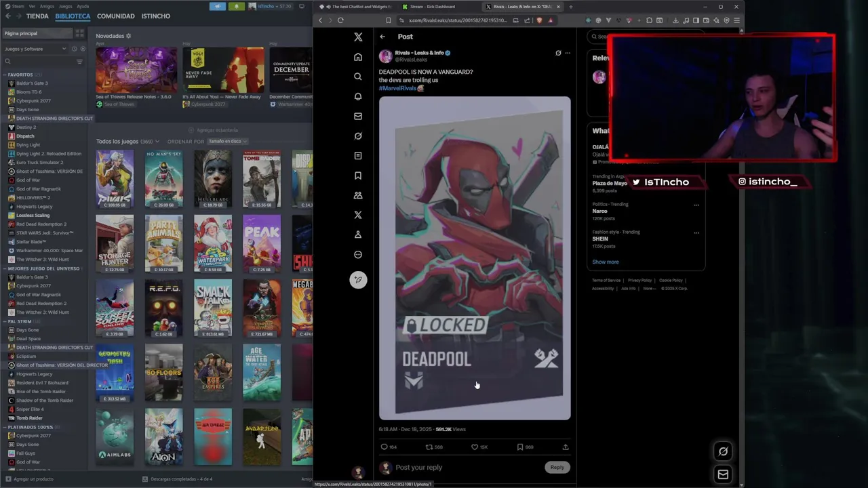This screenshot has width=868, height=488.
Task: Open floating messages button bottom right
Action: click(x=723, y=474)
